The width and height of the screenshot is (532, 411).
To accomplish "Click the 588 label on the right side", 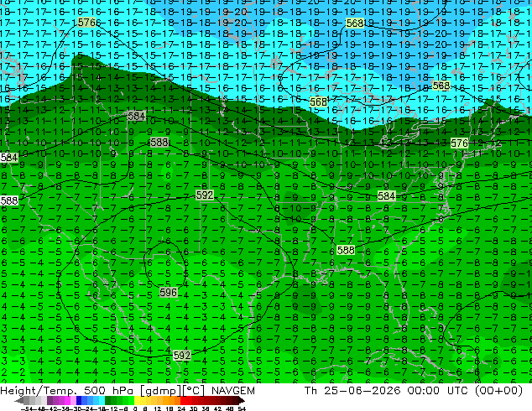I will [346, 250].
